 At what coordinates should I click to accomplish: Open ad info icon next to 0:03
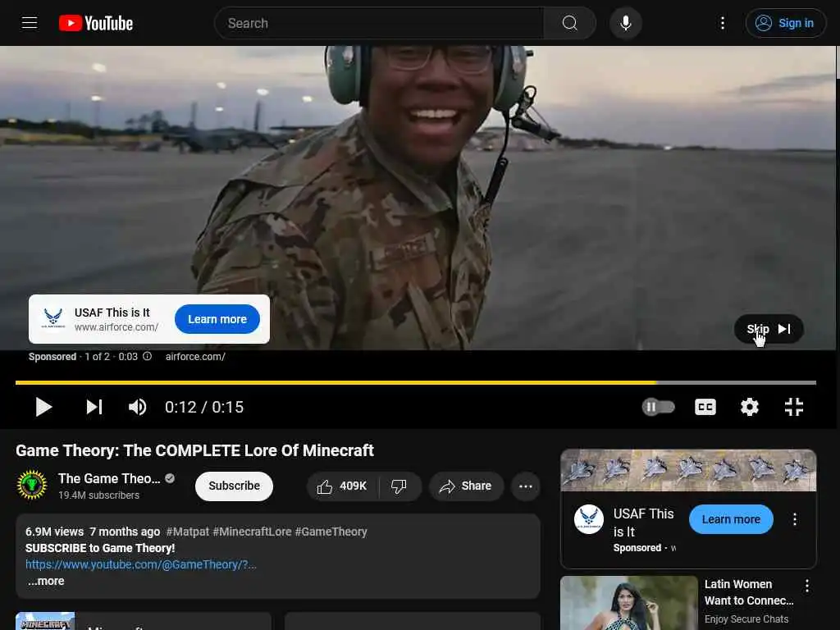(x=147, y=356)
